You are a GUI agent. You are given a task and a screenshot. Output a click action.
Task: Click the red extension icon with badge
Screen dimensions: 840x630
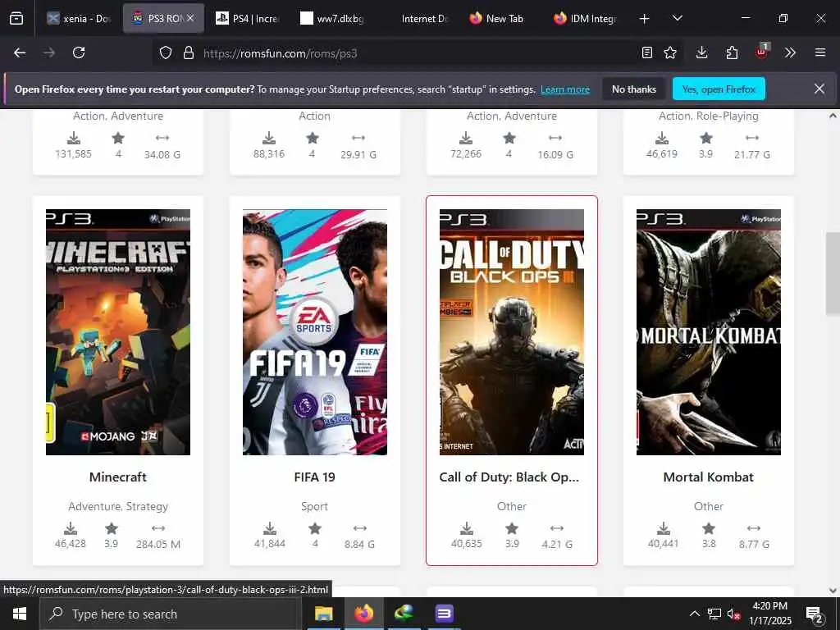point(762,52)
